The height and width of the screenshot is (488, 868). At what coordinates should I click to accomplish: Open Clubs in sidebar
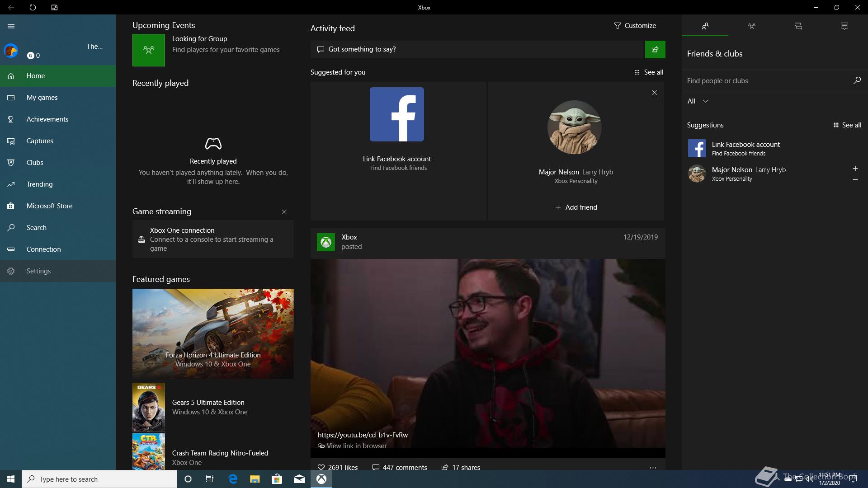[x=58, y=163]
